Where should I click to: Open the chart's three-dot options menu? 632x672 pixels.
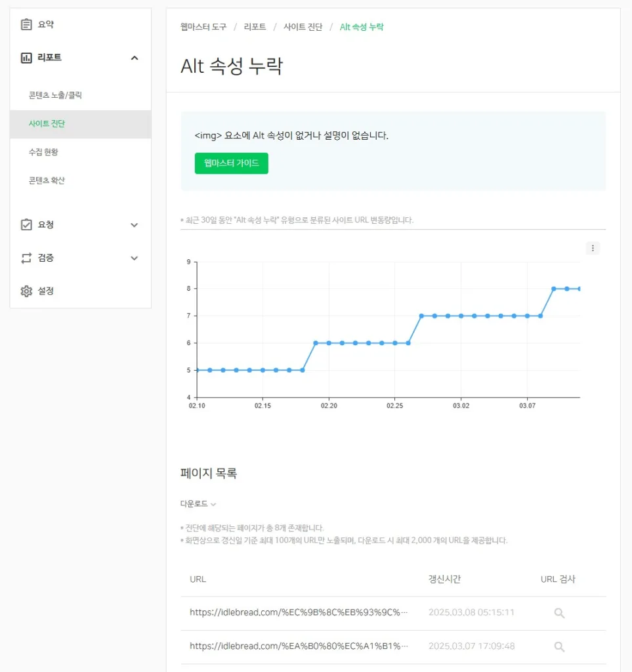click(x=593, y=248)
